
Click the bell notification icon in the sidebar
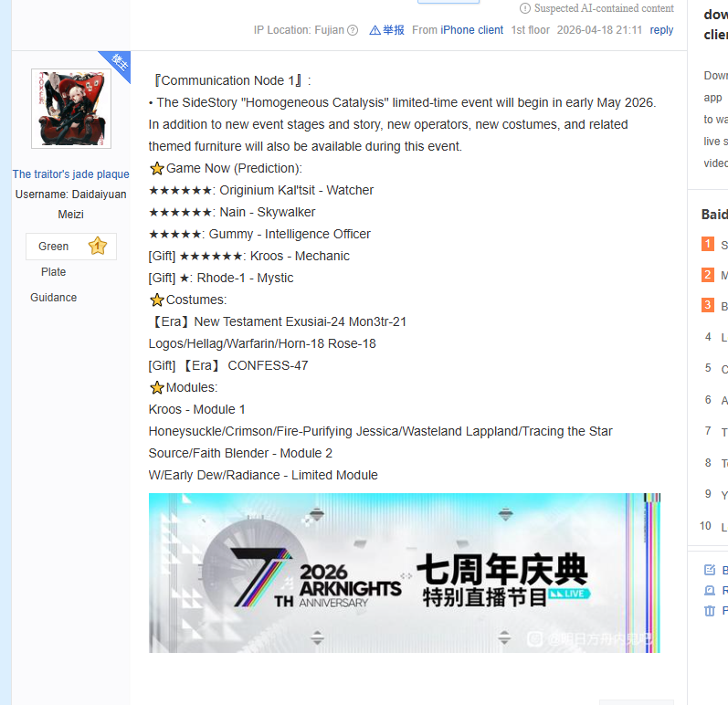710,590
